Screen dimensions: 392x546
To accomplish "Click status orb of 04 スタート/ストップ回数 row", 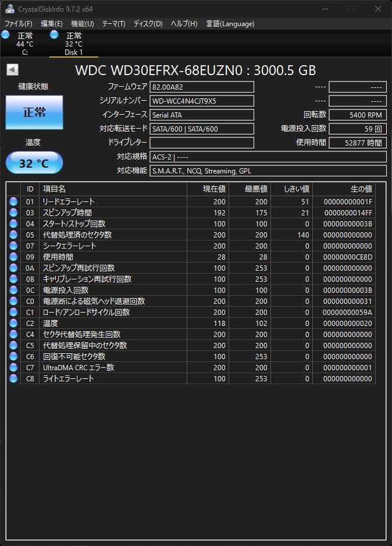I will tap(13, 224).
